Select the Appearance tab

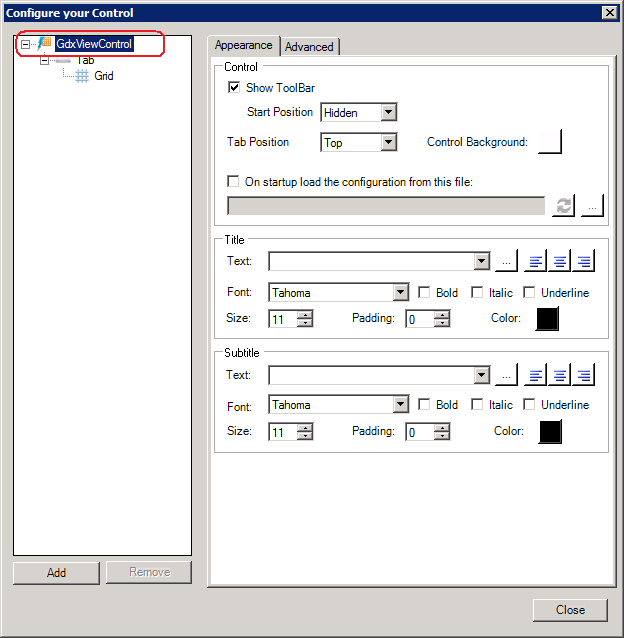(x=243, y=46)
